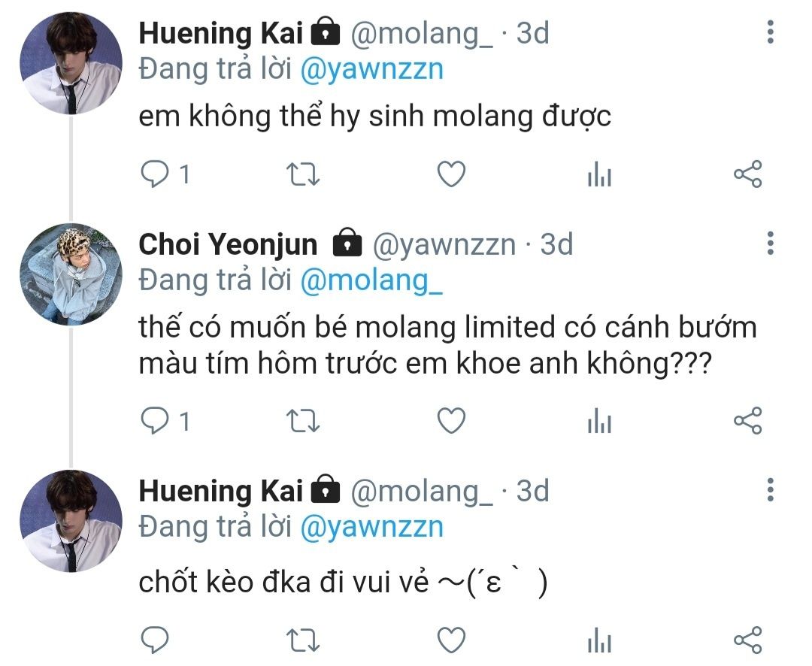Like the tweet about hy sinh molang

(x=451, y=175)
